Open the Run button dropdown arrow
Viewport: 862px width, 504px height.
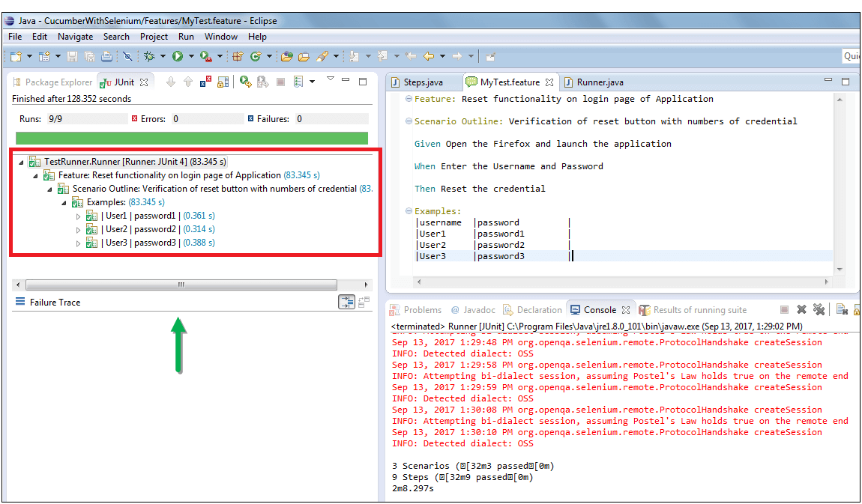(191, 56)
